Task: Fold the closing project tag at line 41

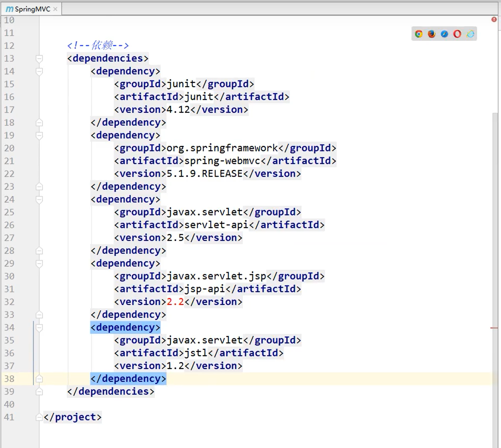Action: click(39, 417)
